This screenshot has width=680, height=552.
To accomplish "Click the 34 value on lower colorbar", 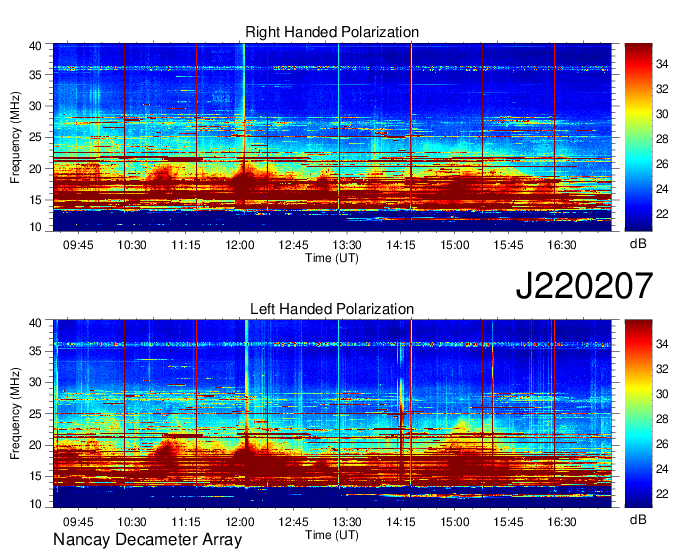I will [x=662, y=344].
